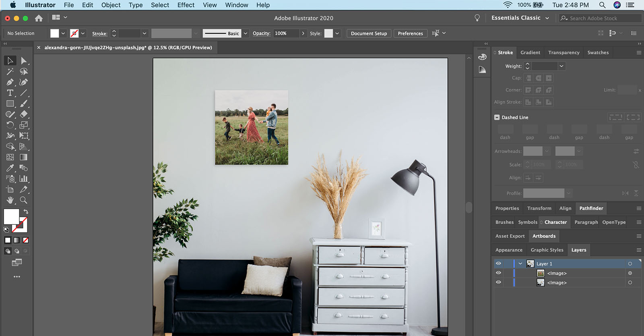644x336 pixels.
Task: Hide Layer 1 visibility eye
Action: 498,263
